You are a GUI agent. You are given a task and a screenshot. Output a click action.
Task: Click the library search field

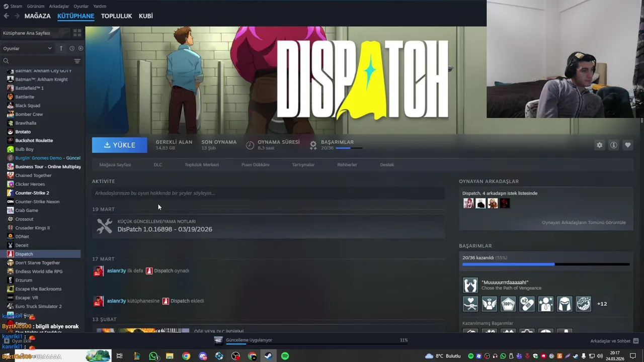(37, 61)
